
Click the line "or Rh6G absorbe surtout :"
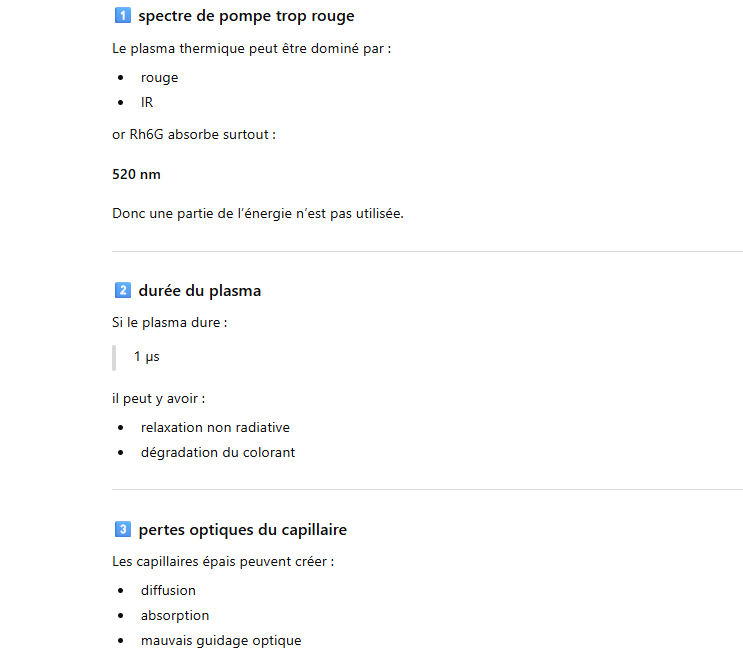194,134
